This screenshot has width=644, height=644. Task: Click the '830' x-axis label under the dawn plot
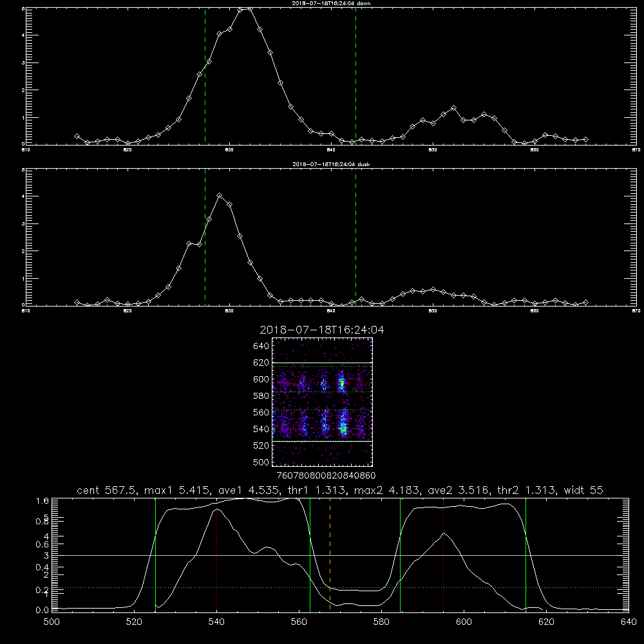pos(229,150)
